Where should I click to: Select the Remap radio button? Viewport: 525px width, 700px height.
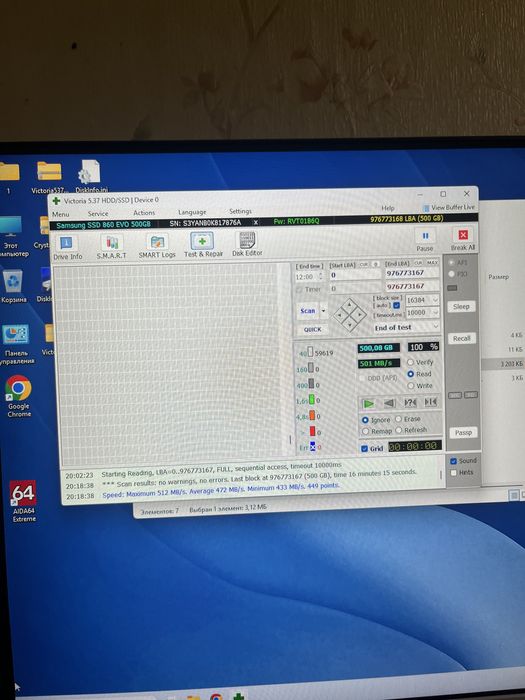(x=365, y=431)
